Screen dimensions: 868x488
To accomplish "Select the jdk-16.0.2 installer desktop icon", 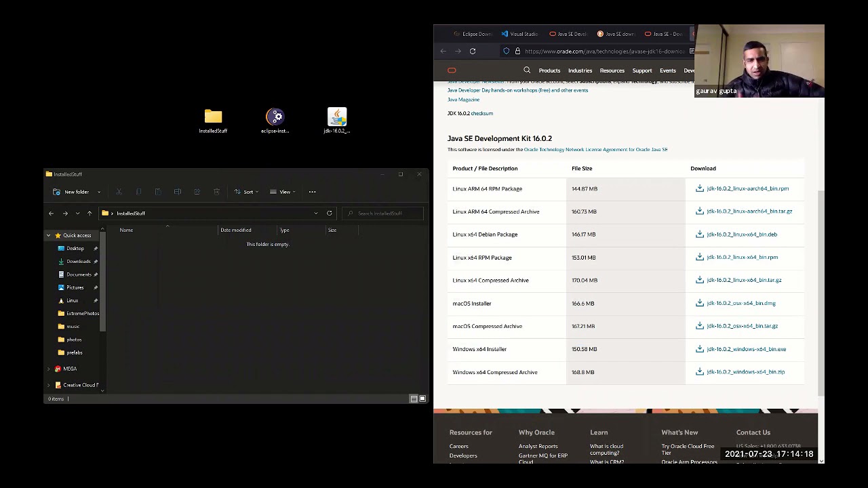I will [337, 121].
